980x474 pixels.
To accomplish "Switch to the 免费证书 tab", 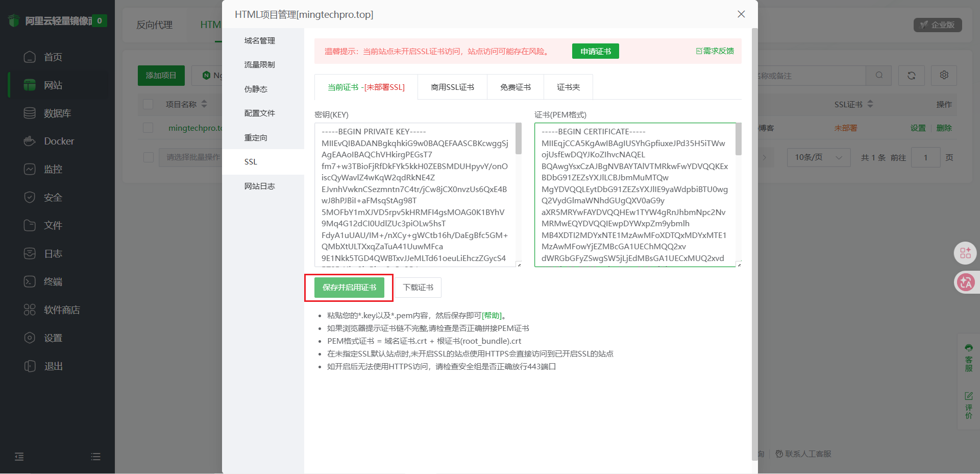I will pos(516,87).
